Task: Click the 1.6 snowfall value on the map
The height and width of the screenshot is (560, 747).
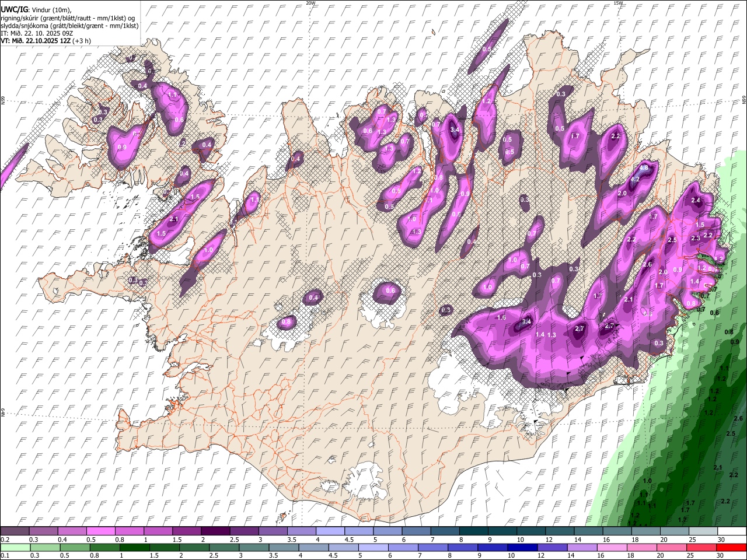Action: (x=501, y=317)
